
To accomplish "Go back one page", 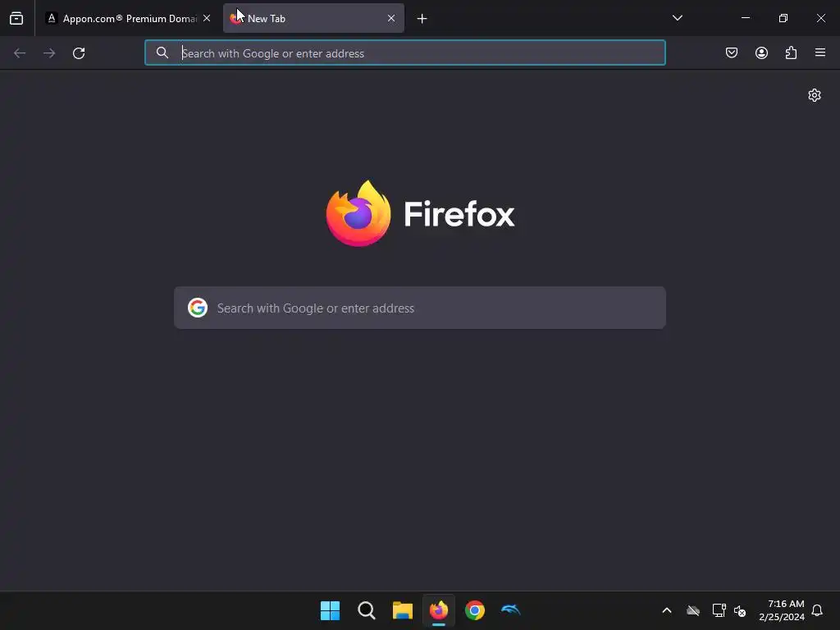I will (x=20, y=53).
